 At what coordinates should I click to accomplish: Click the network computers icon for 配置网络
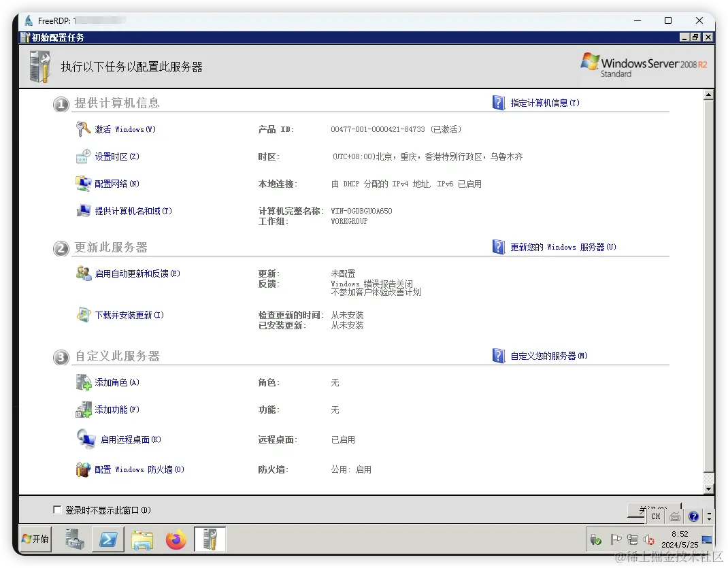pos(83,184)
